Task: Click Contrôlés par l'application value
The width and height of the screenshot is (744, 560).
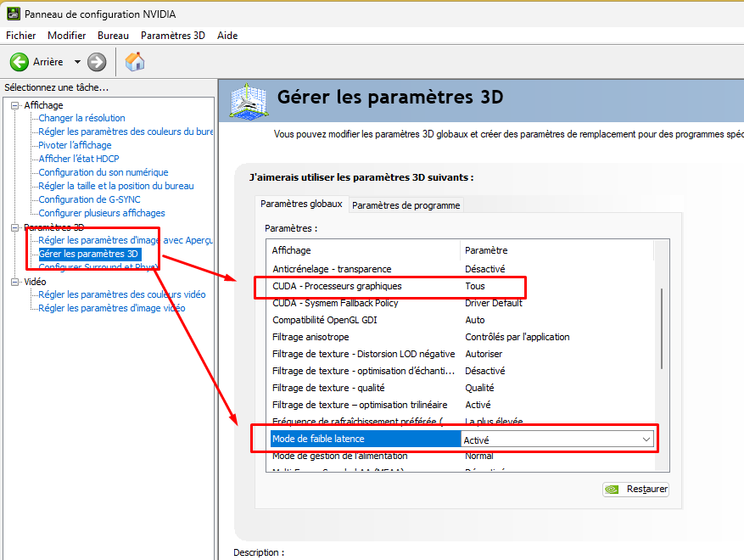Action: (x=517, y=337)
